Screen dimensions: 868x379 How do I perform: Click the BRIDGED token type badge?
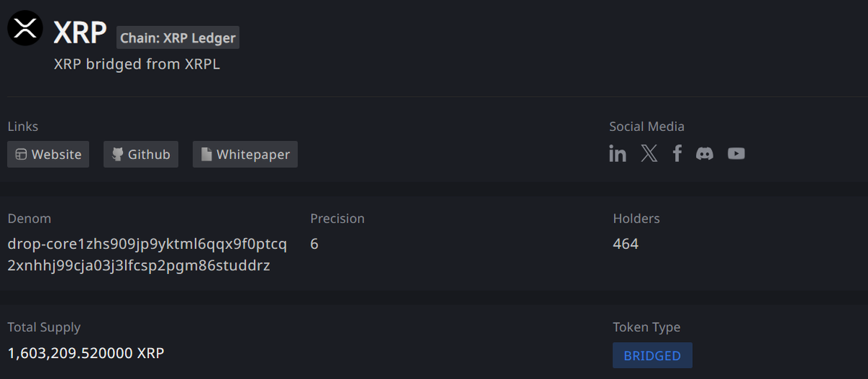pos(652,356)
